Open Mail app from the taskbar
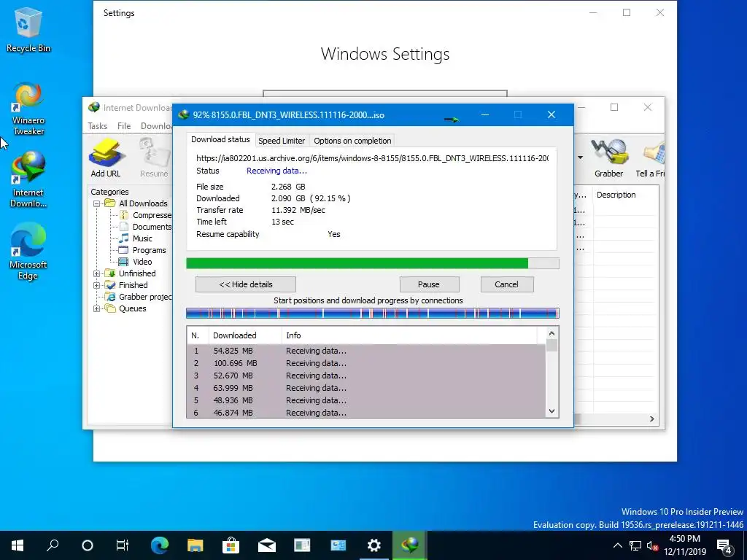747x560 pixels. pos(267,545)
